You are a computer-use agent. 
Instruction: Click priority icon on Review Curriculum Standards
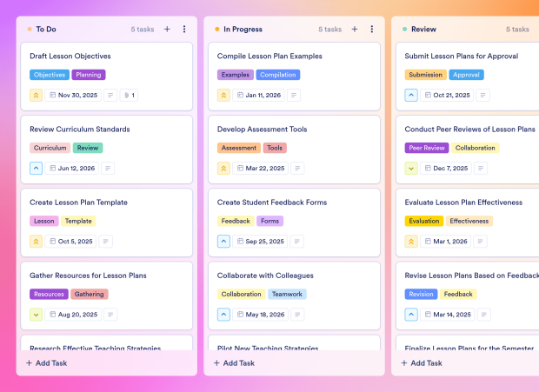point(37,169)
